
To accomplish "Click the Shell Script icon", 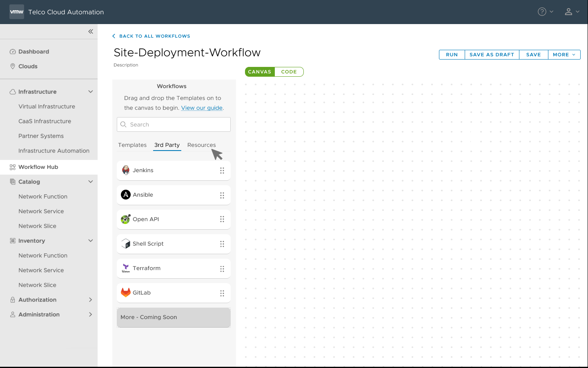I will tap(126, 244).
